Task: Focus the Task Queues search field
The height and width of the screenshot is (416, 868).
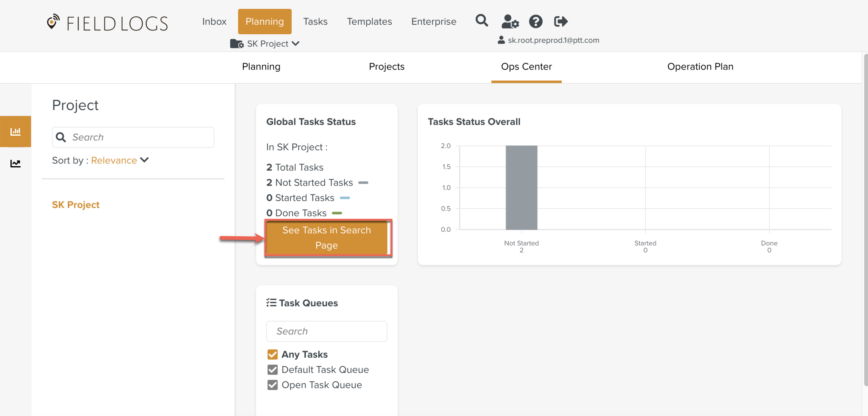Action: click(326, 331)
